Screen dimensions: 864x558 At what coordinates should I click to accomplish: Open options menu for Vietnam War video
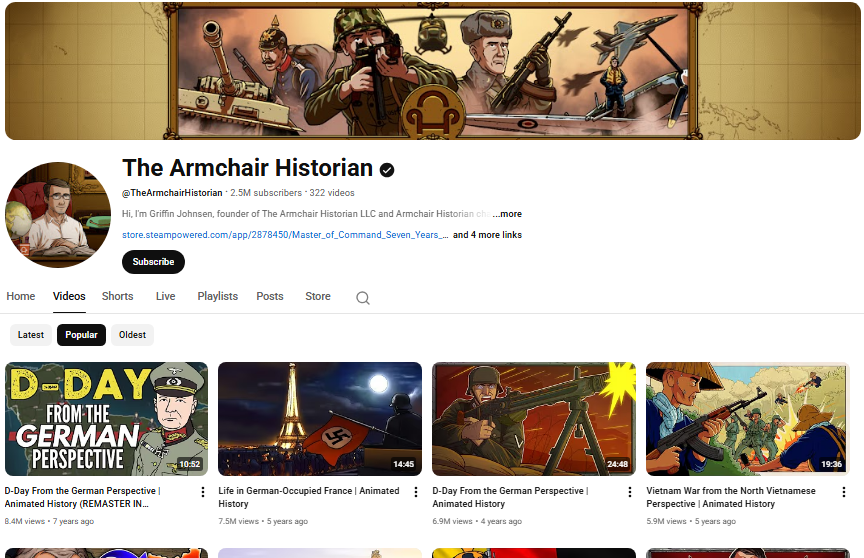(x=844, y=492)
